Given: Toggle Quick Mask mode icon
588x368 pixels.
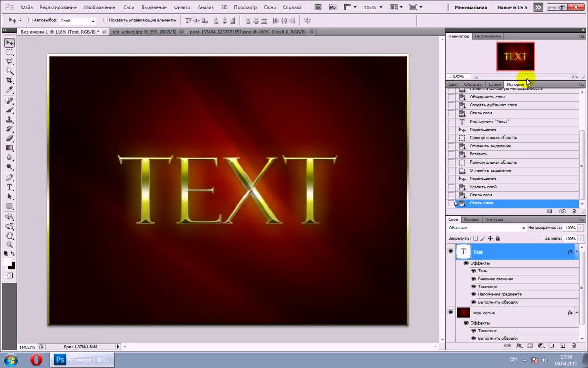Looking at the screenshot, I should click(x=9, y=275).
